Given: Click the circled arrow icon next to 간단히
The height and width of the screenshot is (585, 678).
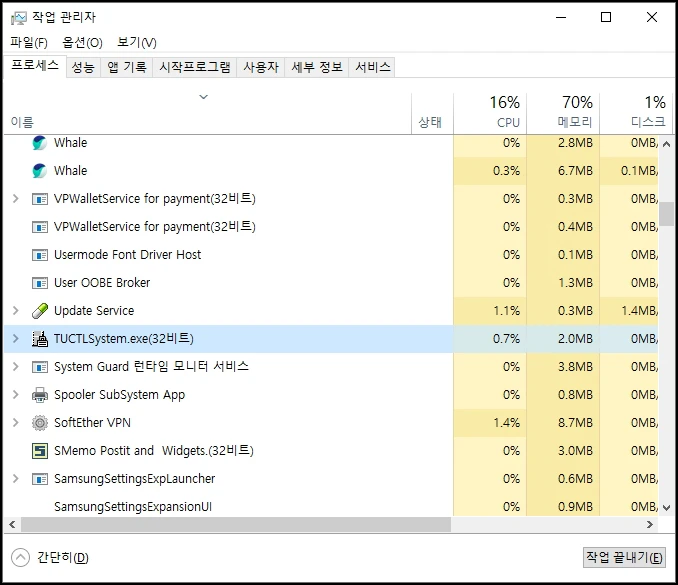Looking at the screenshot, I should pyautogui.click(x=20, y=558).
